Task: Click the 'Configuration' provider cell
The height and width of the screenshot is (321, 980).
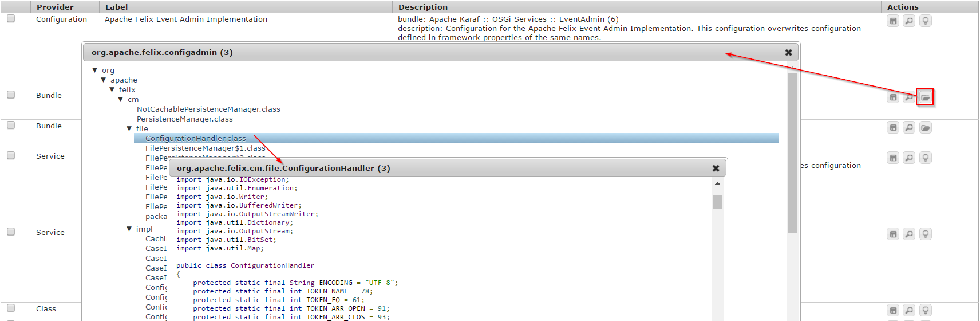Action: pyautogui.click(x=61, y=19)
